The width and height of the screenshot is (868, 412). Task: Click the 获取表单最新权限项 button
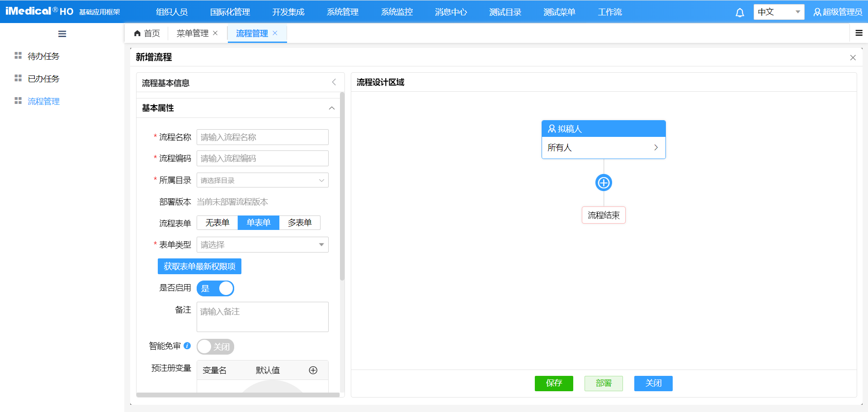(199, 267)
